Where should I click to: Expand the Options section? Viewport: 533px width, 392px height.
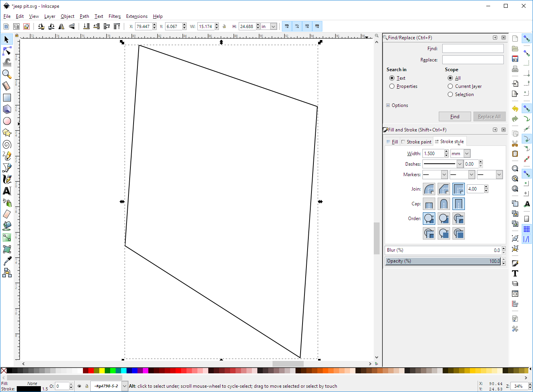(388, 105)
